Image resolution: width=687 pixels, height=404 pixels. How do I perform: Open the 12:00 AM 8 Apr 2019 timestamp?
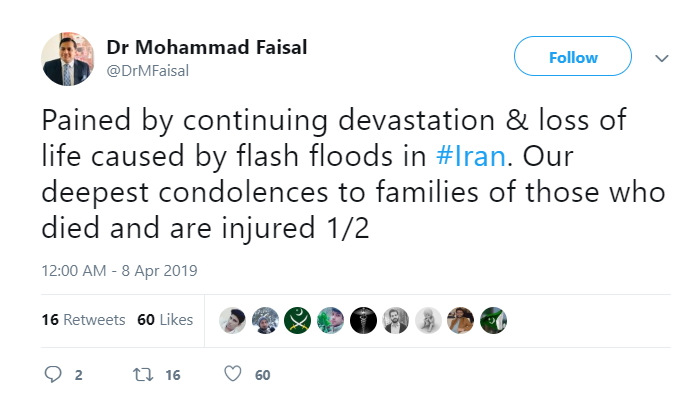120,271
